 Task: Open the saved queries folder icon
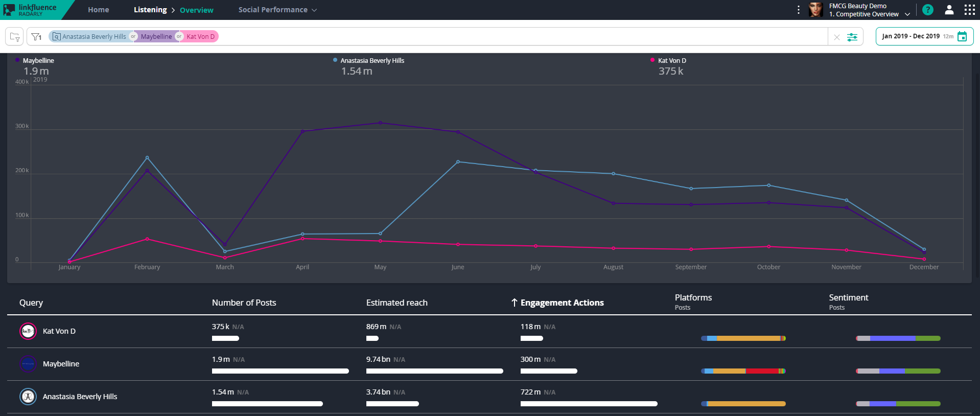pos(15,37)
